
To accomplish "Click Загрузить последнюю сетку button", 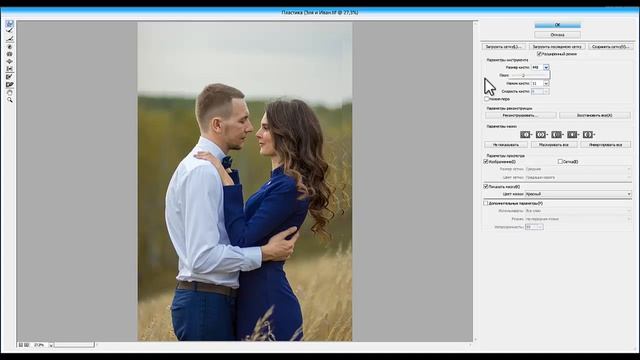I will [557, 47].
